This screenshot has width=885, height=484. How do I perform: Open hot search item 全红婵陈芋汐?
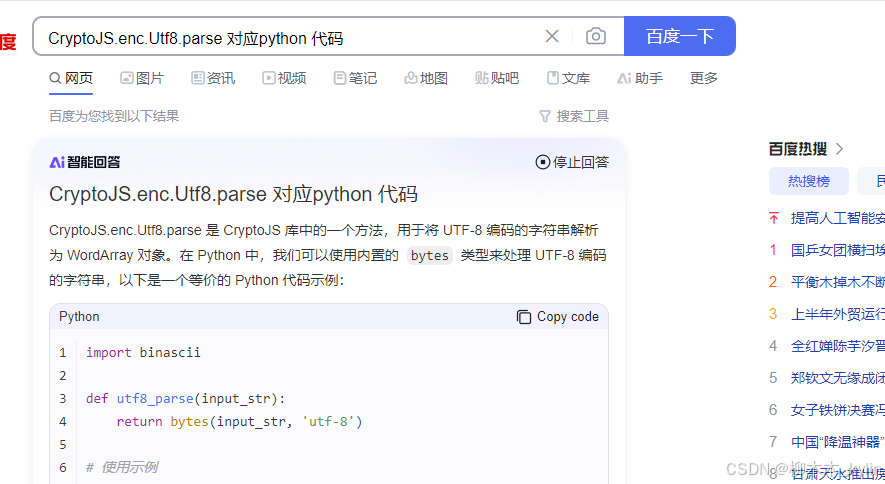pos(838,346)
